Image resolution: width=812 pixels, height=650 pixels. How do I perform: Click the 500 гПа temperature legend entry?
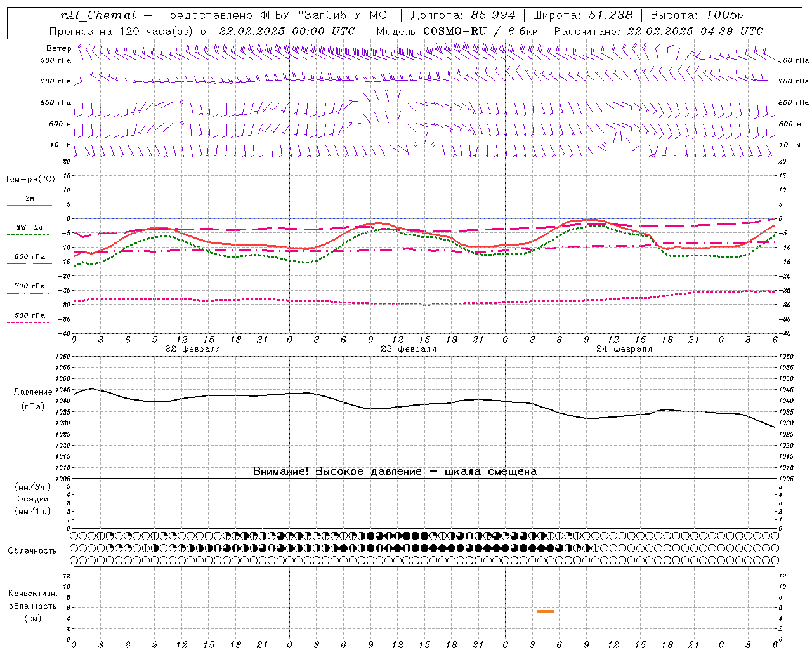[x=30, y=319]
